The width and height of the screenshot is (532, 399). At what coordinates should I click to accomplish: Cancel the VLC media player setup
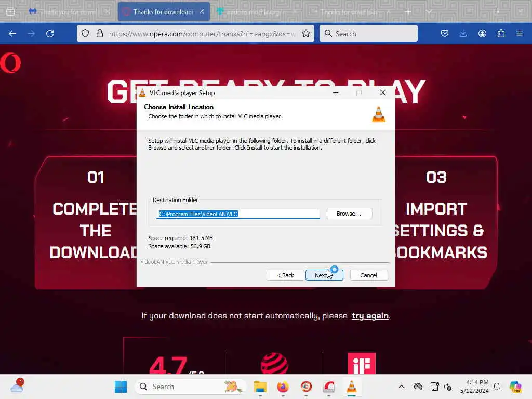(x=368, y=275)
